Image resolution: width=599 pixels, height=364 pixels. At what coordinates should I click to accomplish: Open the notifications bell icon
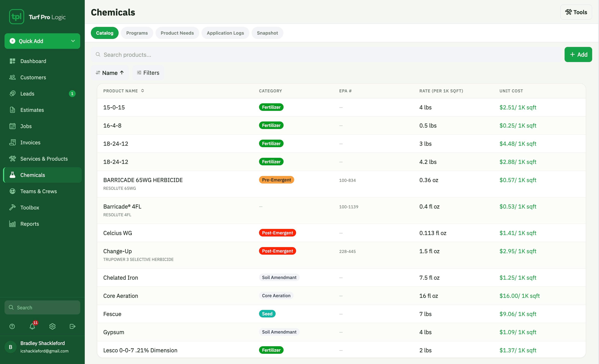coord(32,326)
